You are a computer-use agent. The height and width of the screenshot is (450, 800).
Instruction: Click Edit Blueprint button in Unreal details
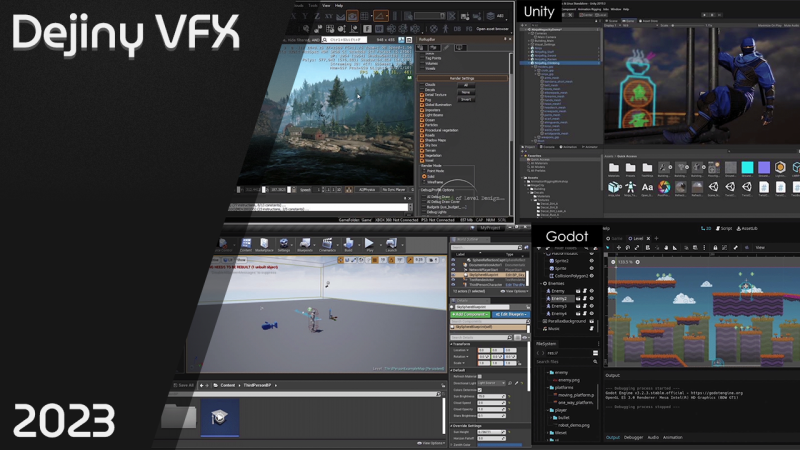click(511, 314)
